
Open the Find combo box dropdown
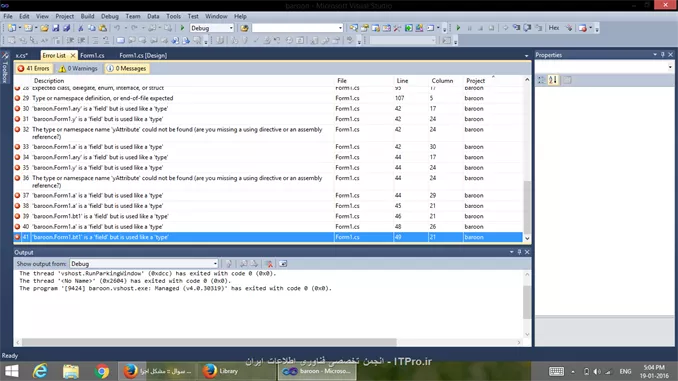[340, 28]
